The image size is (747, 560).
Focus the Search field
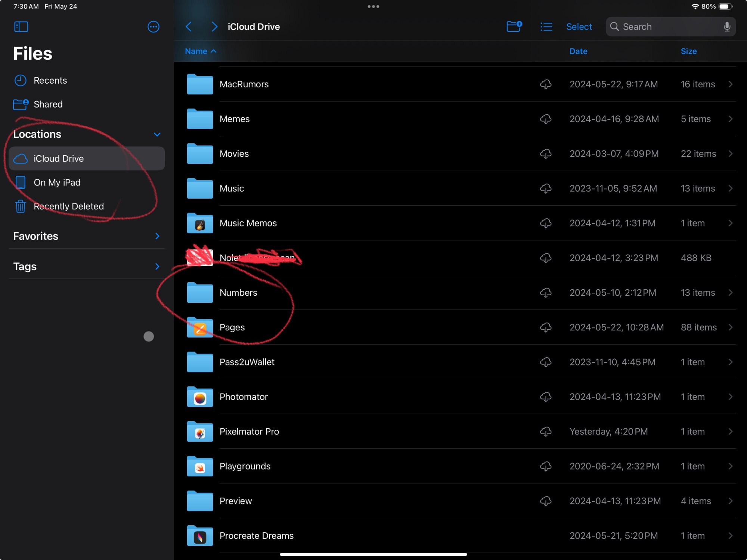[671, 27]
